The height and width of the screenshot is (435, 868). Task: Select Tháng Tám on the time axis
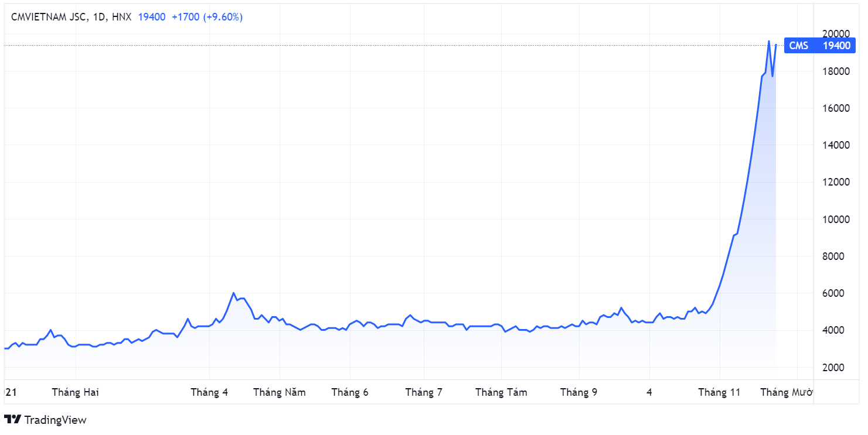pos(501,392)
